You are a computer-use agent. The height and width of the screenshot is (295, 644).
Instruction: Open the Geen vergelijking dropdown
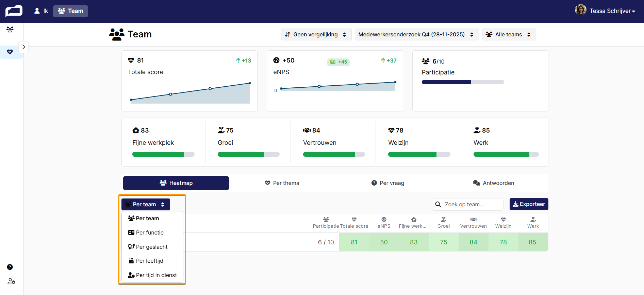coord(315,34)
